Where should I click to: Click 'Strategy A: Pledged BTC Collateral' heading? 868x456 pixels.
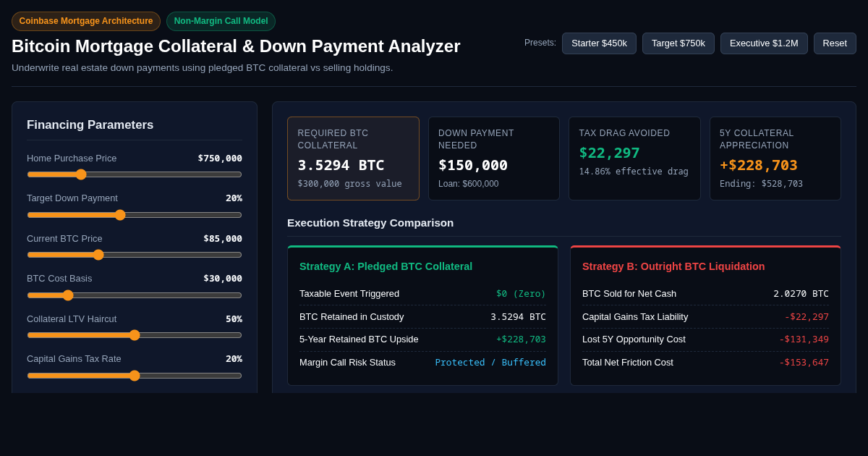click(386, 266)
